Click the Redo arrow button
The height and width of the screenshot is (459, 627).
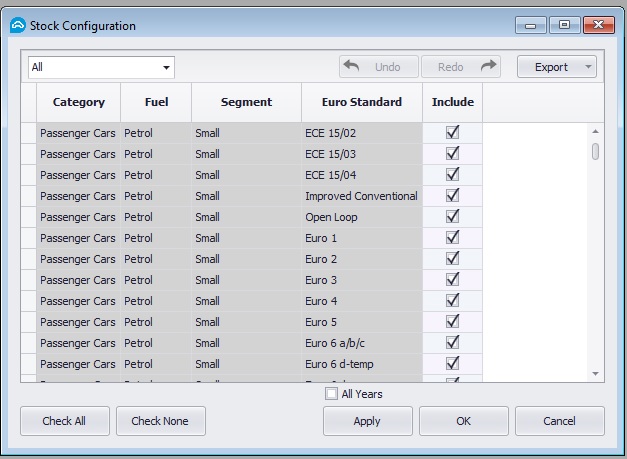click(x=460, y=67)
